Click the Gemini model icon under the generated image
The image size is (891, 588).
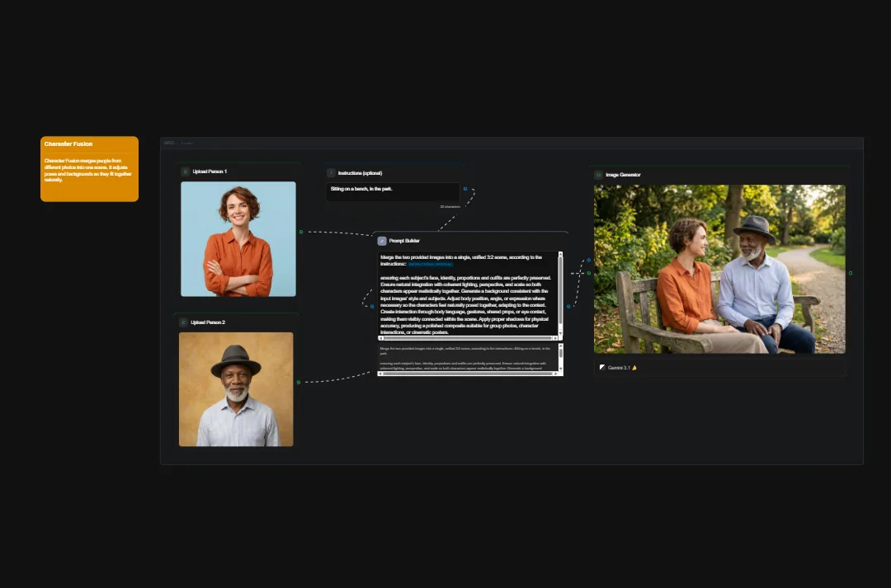(601, 368)
